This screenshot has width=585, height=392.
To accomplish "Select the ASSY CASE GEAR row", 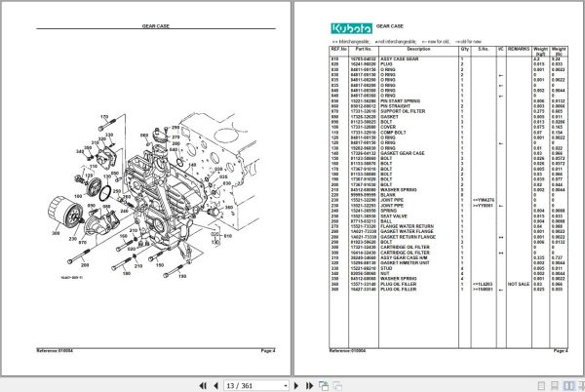I will (x=448, y=59).
